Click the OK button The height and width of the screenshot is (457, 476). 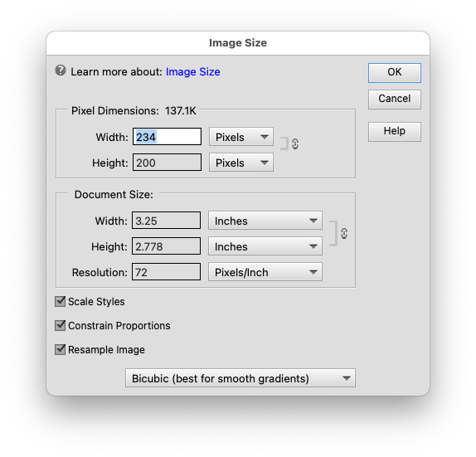click(x=395, y=73)
